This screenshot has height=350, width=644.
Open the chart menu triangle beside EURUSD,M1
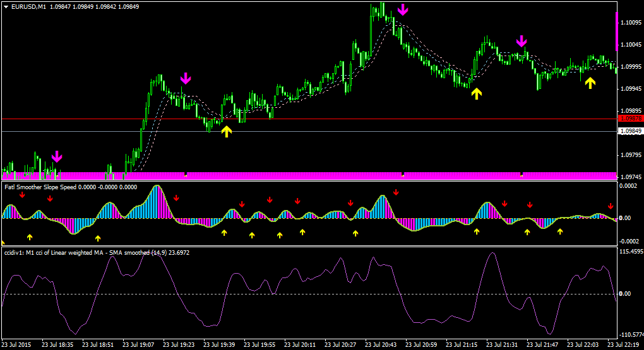[6, 7]
